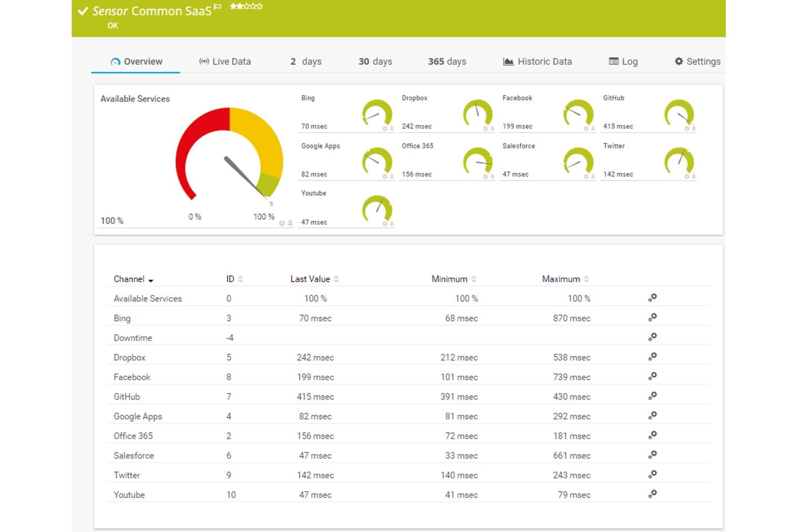This screenshot has height=532, width=798.
Task: Switch to the Live Data tab
Action: pyautogui.click(x=225, y=61)
